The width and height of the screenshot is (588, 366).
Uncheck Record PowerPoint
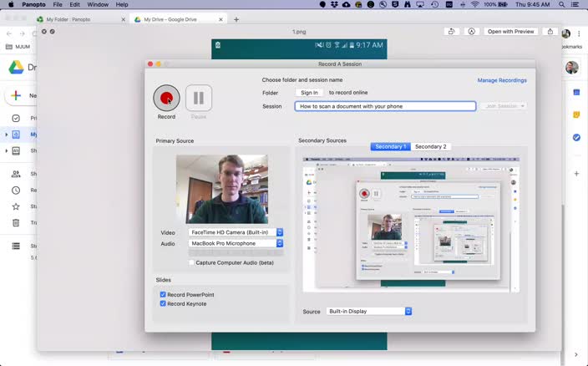[163, 295]
